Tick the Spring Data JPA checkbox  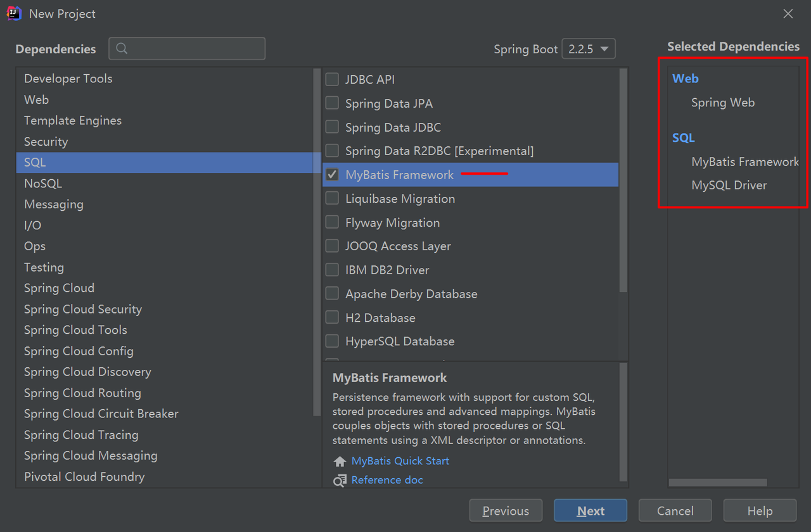[x=332, y=103]
